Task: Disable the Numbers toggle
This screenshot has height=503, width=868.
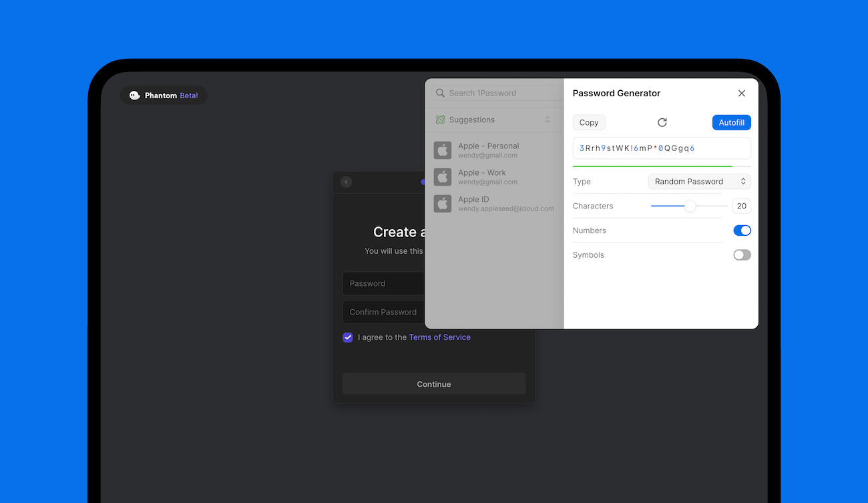Action: click(x=742, y=230)
